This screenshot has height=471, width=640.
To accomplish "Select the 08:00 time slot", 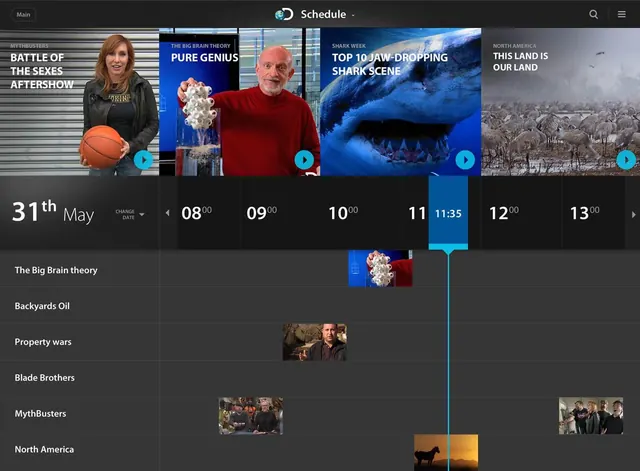I will (197, 213).
